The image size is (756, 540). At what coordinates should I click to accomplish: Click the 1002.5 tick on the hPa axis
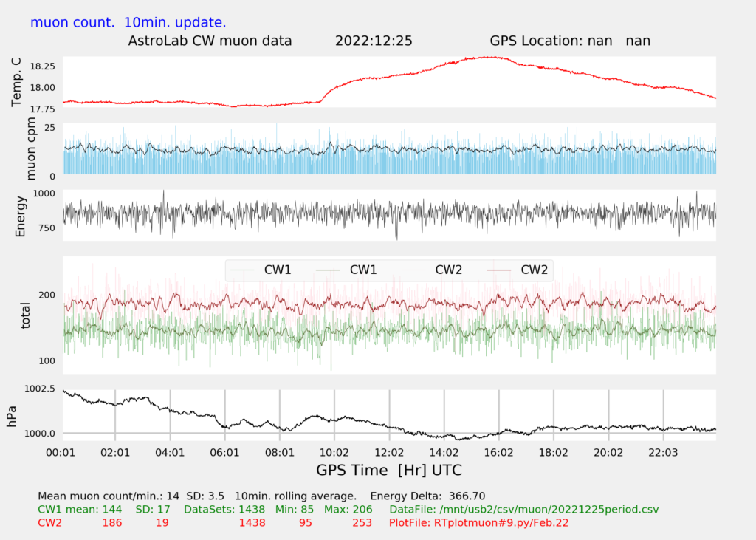click(x=41, y=389)
